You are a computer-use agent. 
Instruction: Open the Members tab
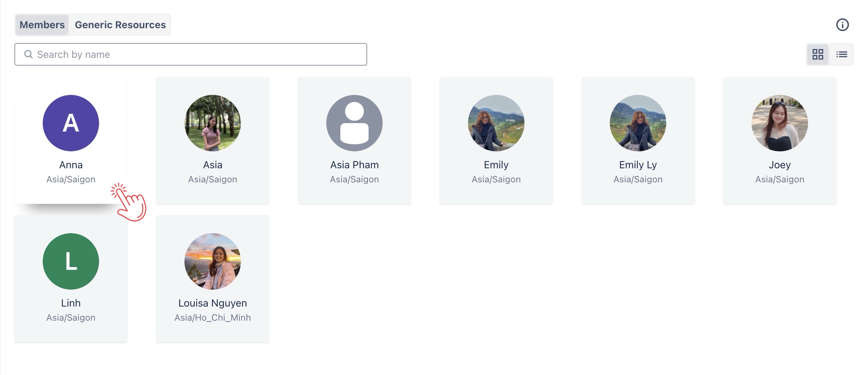(42, 25)
